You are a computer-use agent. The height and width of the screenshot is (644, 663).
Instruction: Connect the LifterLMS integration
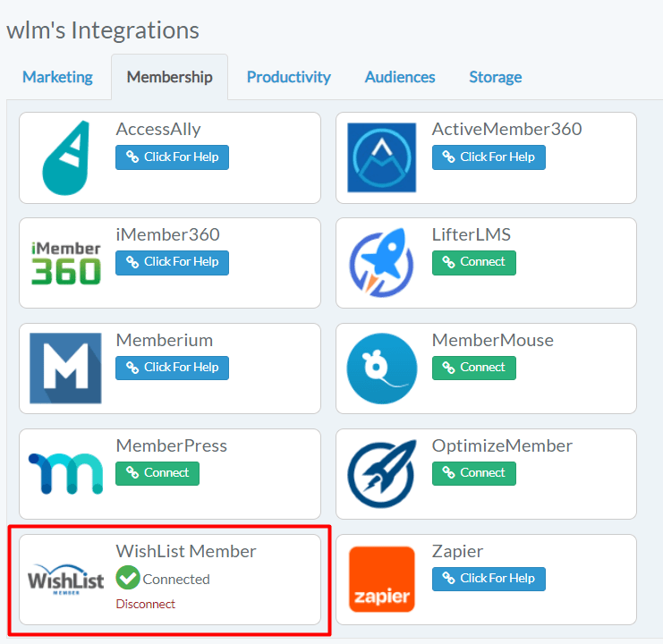(x=473, y=262)
